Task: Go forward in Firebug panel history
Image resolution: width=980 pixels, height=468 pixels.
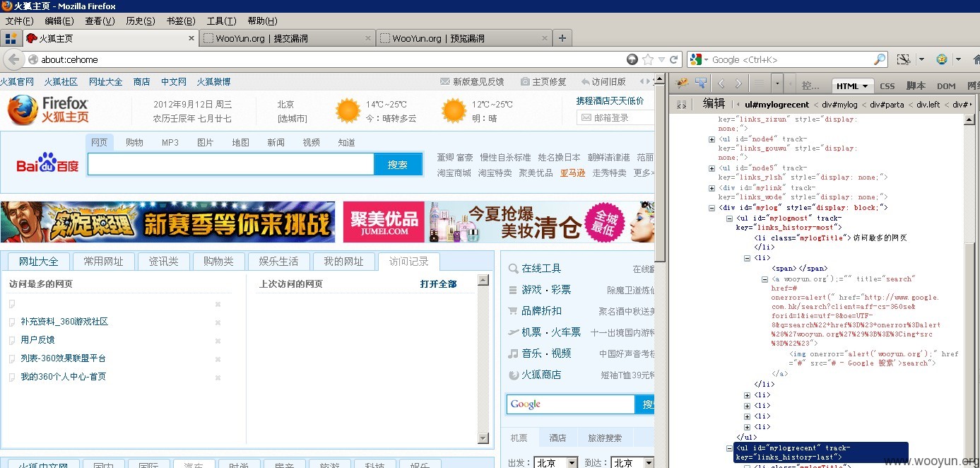Action: click(x=739, y=84)
